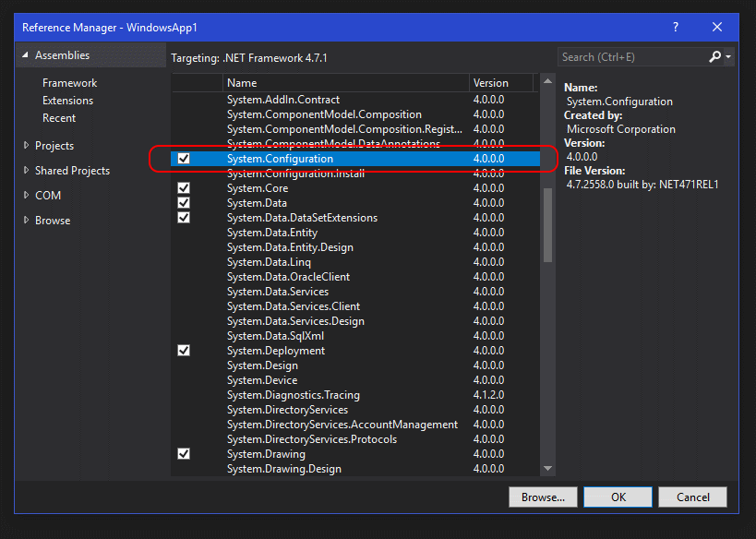This screenshot has height=539, width=756.
Task: Uncheck the System.Drawing checkbox
Action: (x=184, y=454)
